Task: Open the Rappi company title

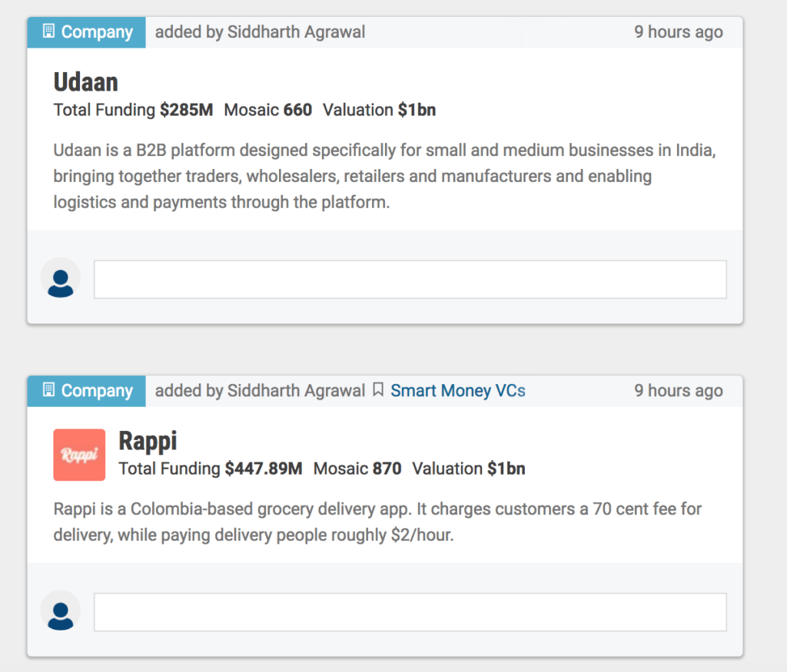Action: click(x=148, y=441)
